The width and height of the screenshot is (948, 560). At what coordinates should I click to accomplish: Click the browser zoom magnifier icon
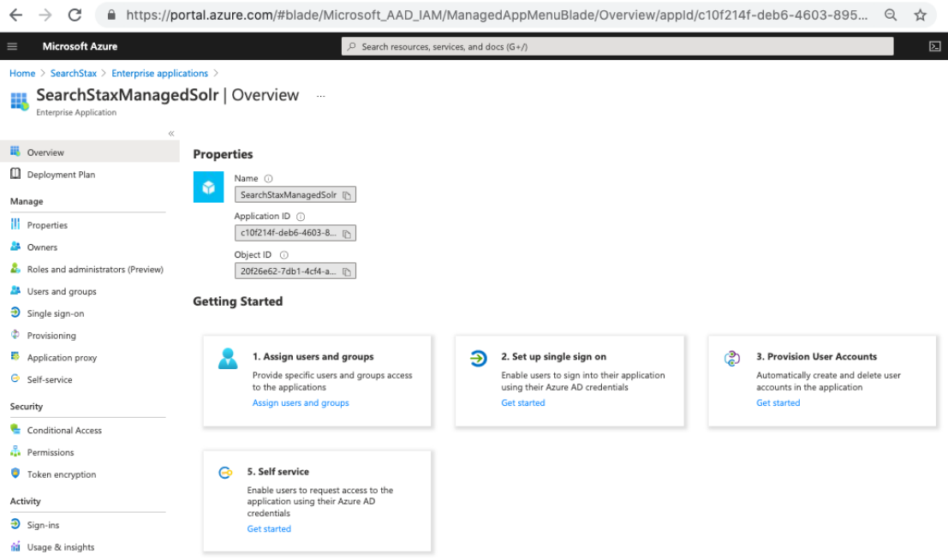click(891, 15)
